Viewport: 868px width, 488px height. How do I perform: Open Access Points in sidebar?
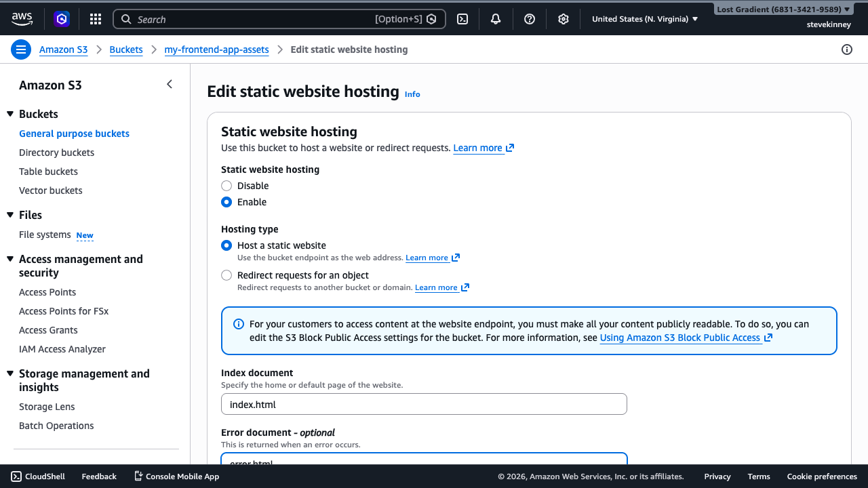tap(47, 292)
